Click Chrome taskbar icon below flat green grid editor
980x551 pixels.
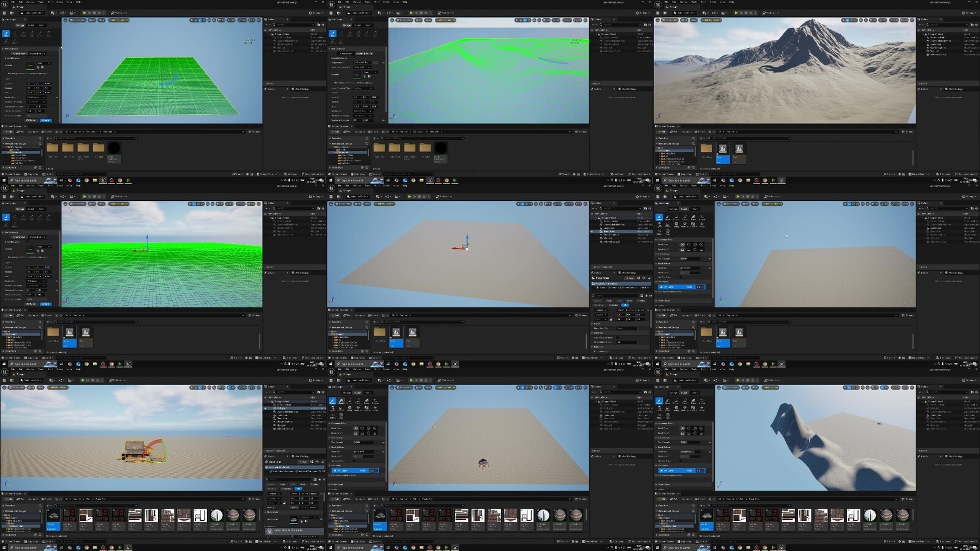click(86, 180)
